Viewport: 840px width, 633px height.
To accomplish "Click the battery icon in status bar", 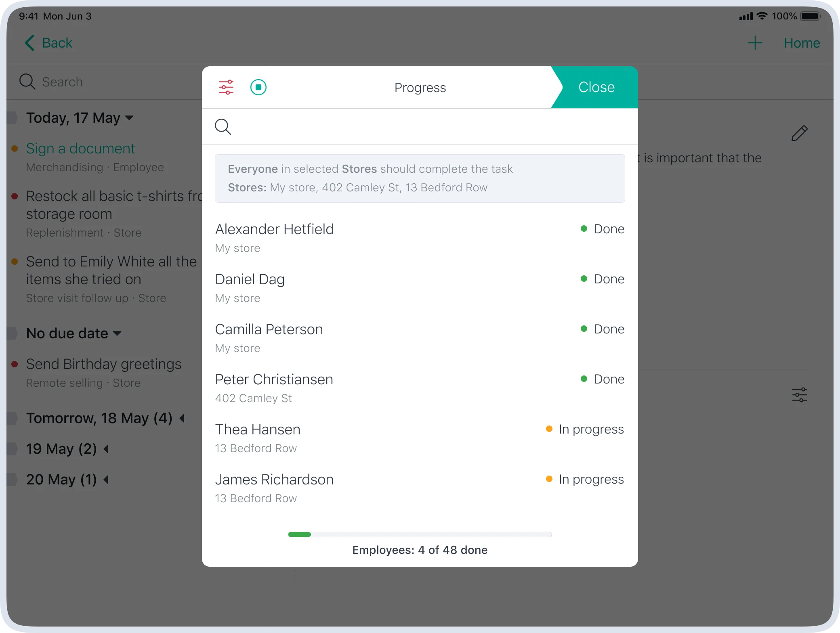I will click(811, 16).
